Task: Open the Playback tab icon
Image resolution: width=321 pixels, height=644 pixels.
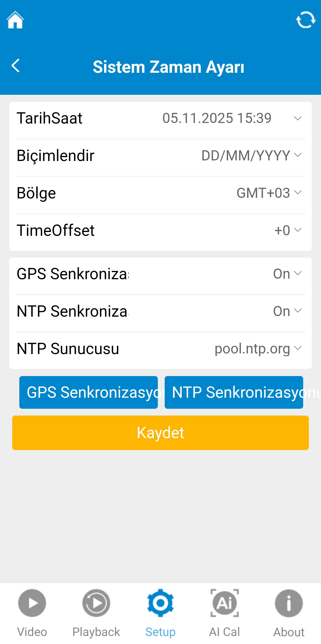Action: tap(96, 603)
